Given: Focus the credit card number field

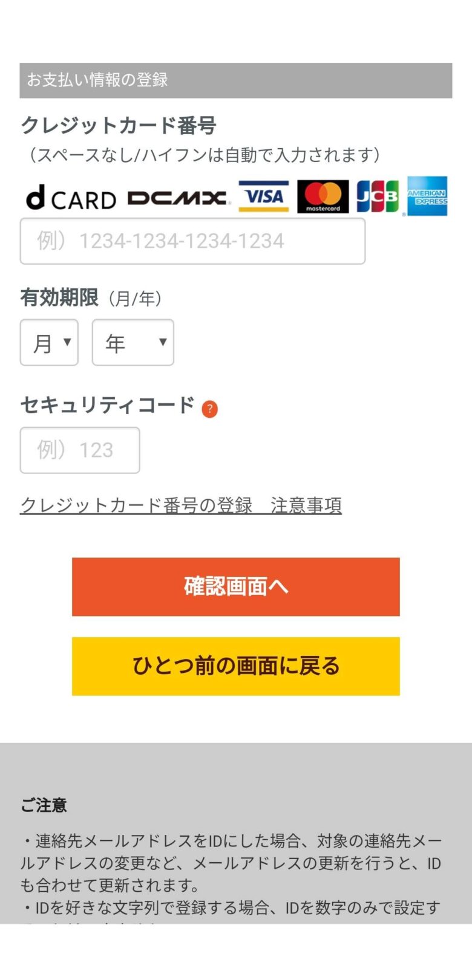Looking at the screenshot, I should point(192,241).
